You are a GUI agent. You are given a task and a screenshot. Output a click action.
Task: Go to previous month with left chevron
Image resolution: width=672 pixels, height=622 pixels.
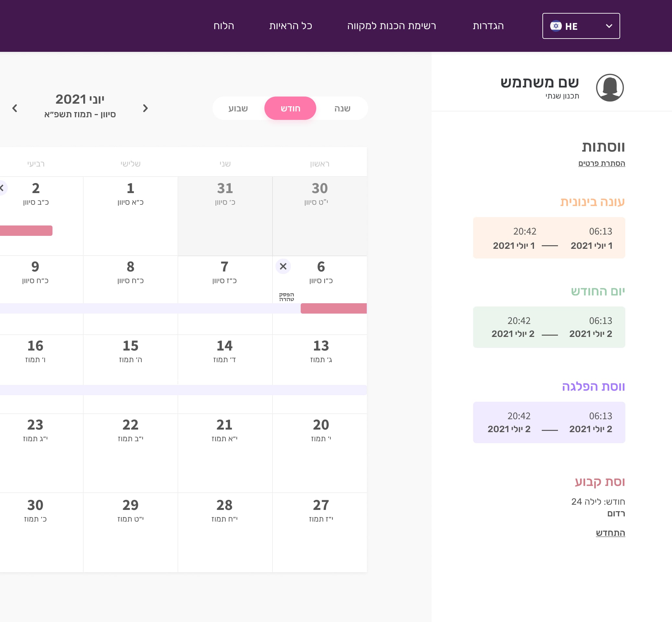(x=15, y=109)
